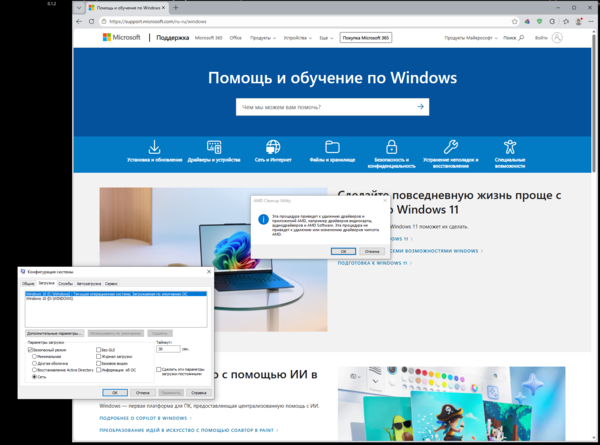Expand Продукты Майкрософт dropdown
This screenshot has height=445, width=600.
(471, 38)
